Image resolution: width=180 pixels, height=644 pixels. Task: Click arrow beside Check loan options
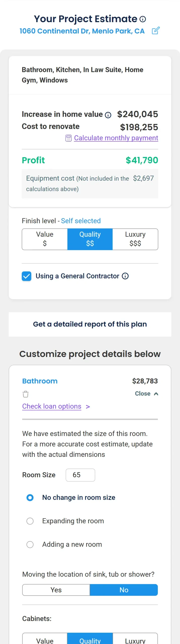88,407
